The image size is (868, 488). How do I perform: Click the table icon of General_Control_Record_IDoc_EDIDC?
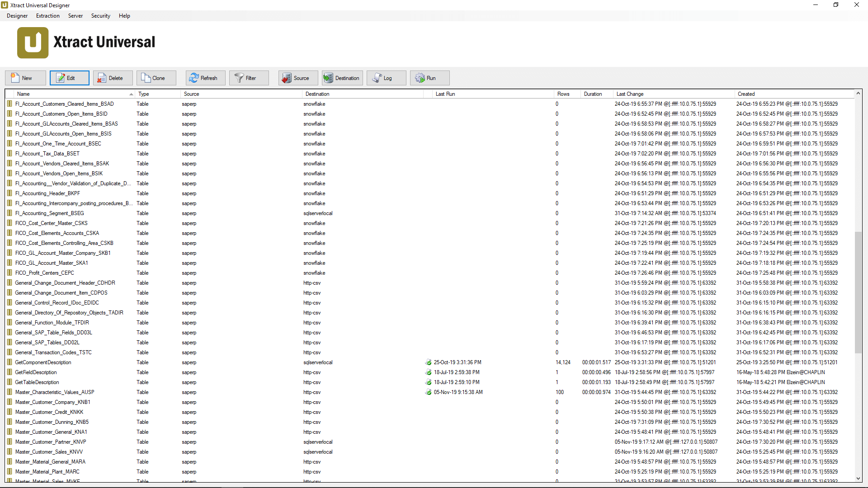point(9,303)
